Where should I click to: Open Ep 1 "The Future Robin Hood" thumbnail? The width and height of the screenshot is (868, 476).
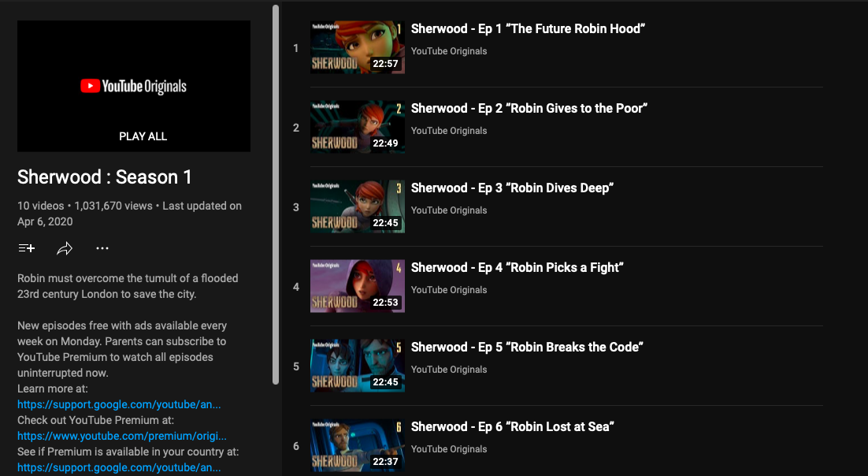coord(357,47)
